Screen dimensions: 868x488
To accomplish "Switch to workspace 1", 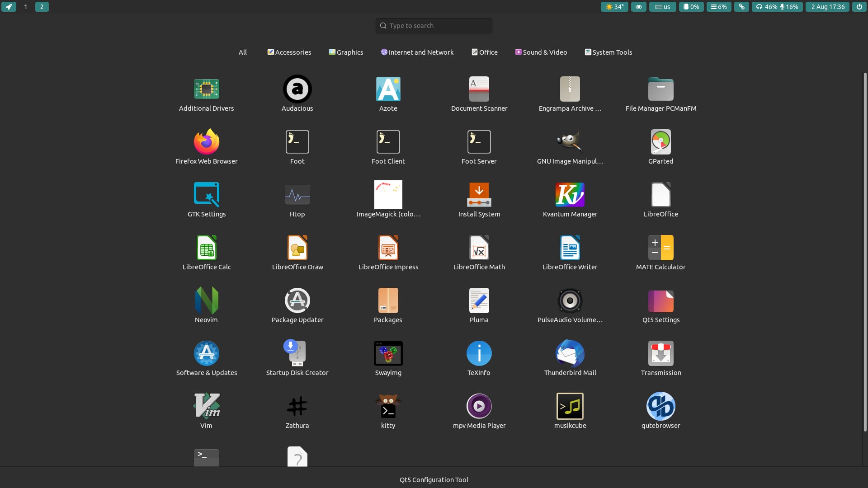I will tap(26, 7).
